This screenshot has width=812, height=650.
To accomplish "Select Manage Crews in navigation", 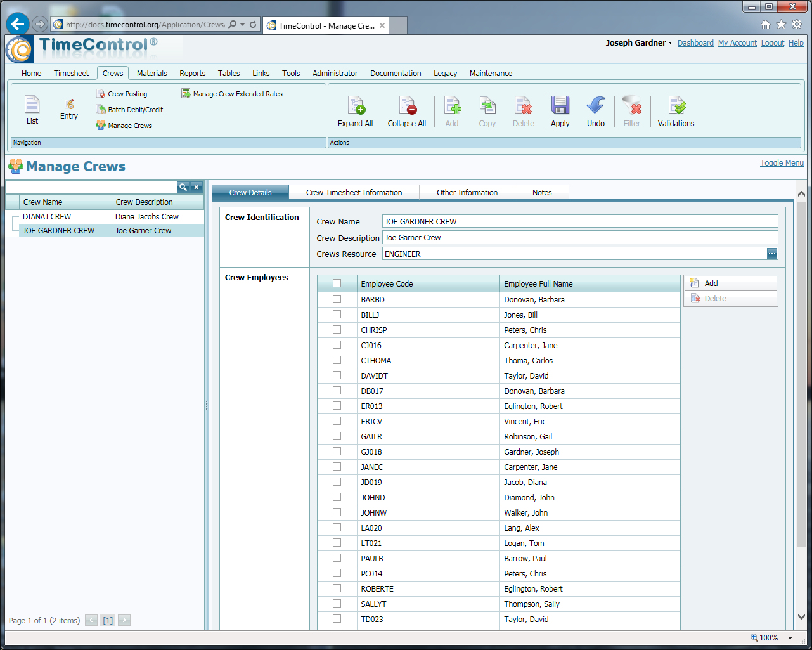I will click(124, 126).
